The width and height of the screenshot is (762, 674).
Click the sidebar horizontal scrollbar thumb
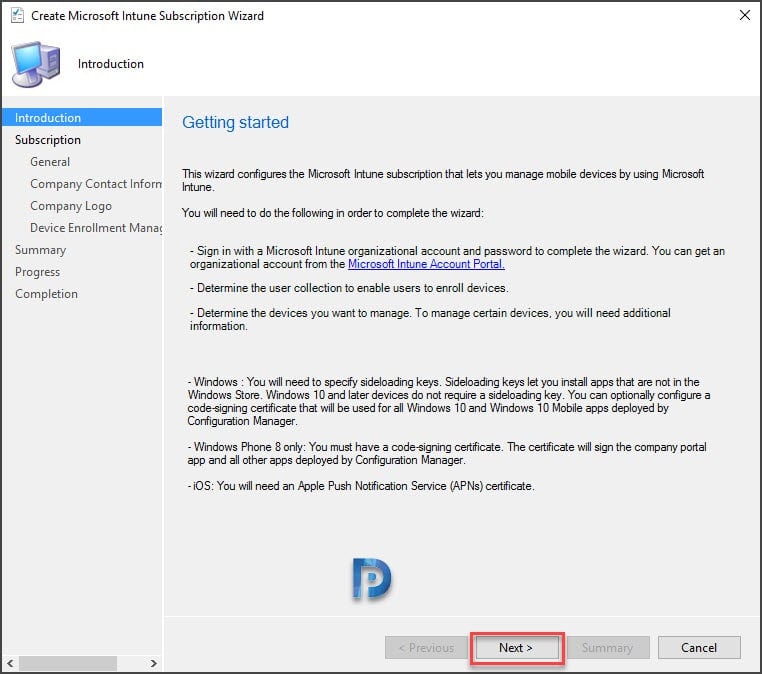[x=68, y=663]
